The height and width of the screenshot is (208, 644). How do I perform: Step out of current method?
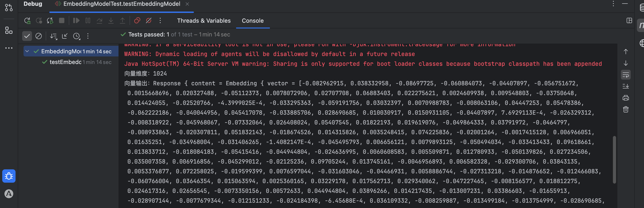122,20
